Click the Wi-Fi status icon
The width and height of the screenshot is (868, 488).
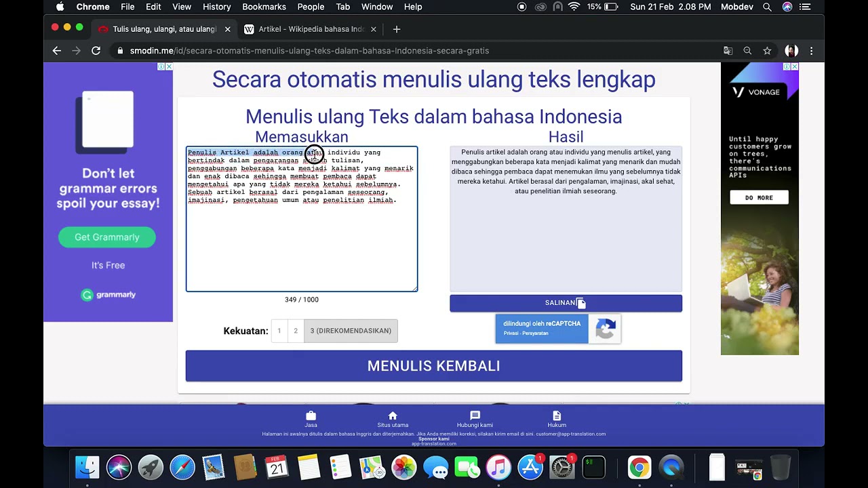pos(574,7)
